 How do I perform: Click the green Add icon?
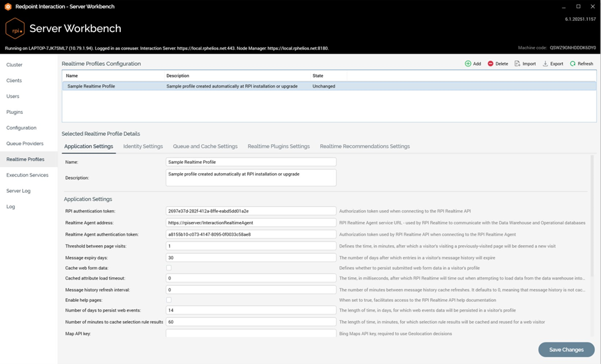point(468,63)
